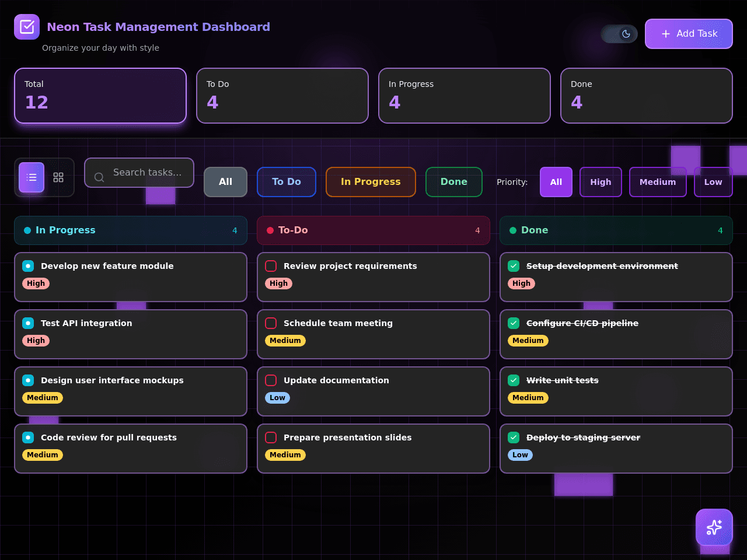Uncheck Deploy to staging server checkbox
This screenshot has width=747, height=560.
click(514, 437)
